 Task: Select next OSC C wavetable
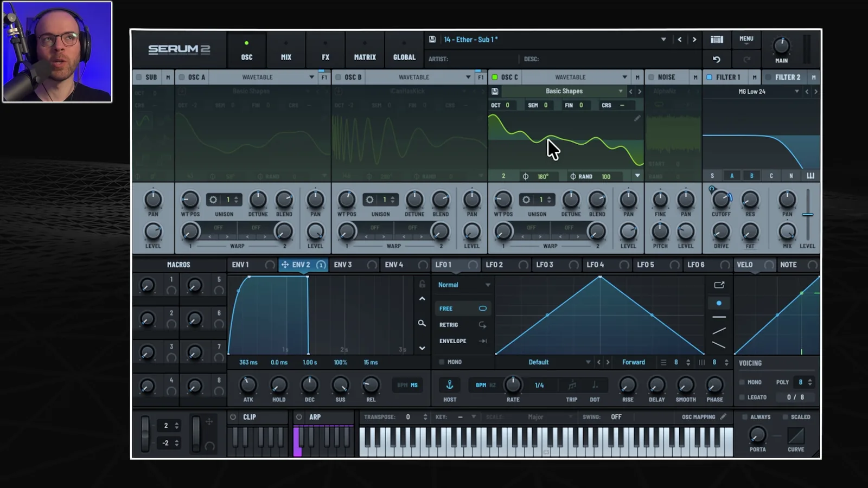639,92
